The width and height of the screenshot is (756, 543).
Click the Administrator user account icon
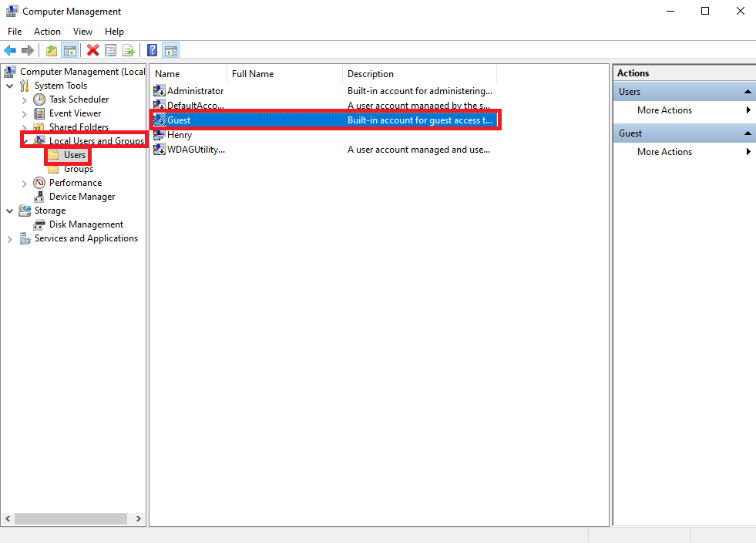(x=160, y=91)
